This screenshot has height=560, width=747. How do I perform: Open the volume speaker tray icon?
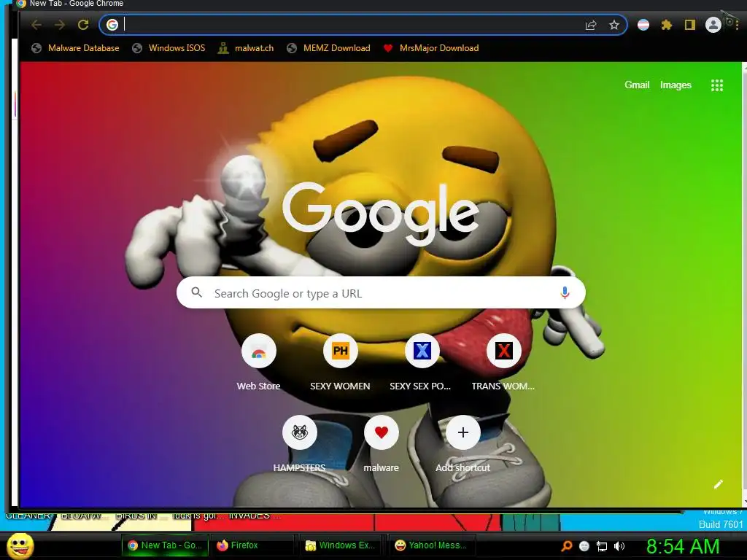619,546
